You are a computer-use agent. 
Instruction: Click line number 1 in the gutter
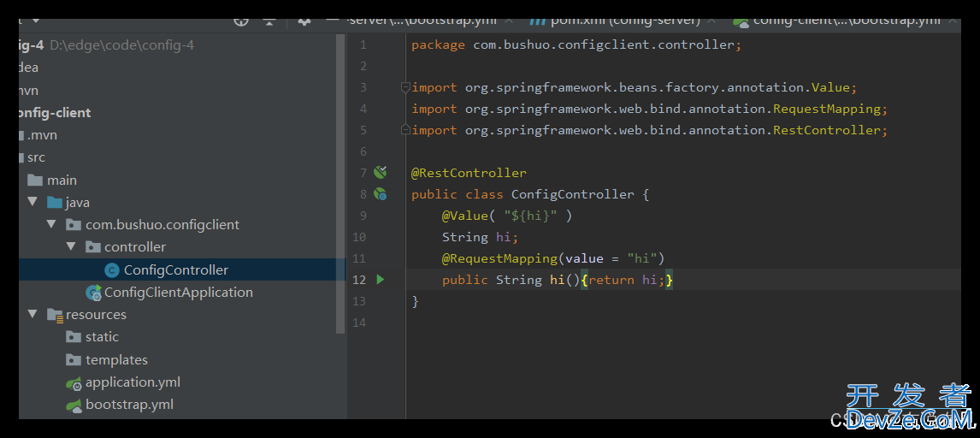(363, 45)
